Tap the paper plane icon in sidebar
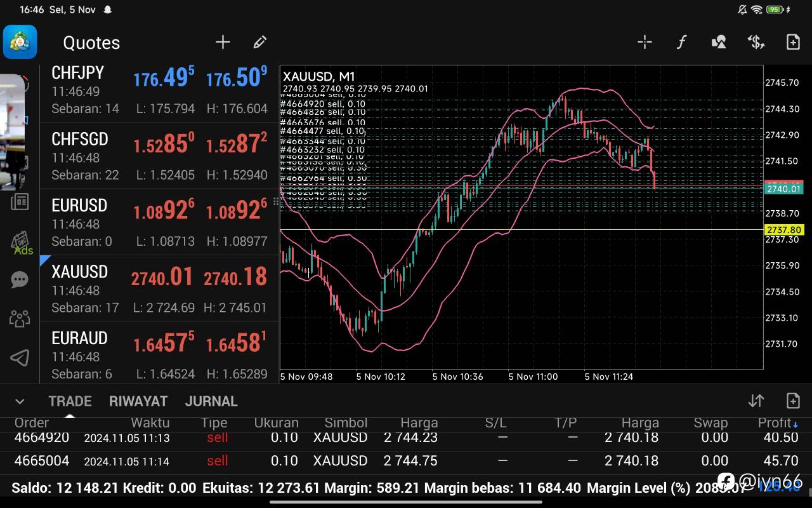 pyautogui.click(x=20, y=358)
